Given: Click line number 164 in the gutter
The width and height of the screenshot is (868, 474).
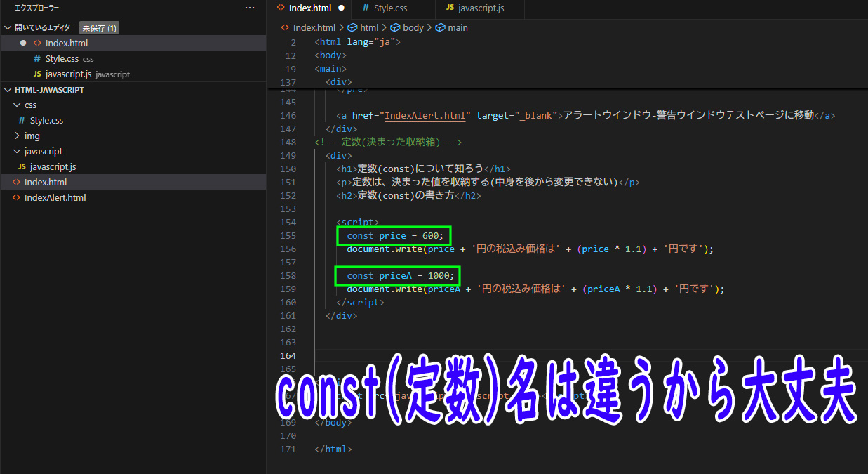Looking at the screenshot, I should 288,356.
